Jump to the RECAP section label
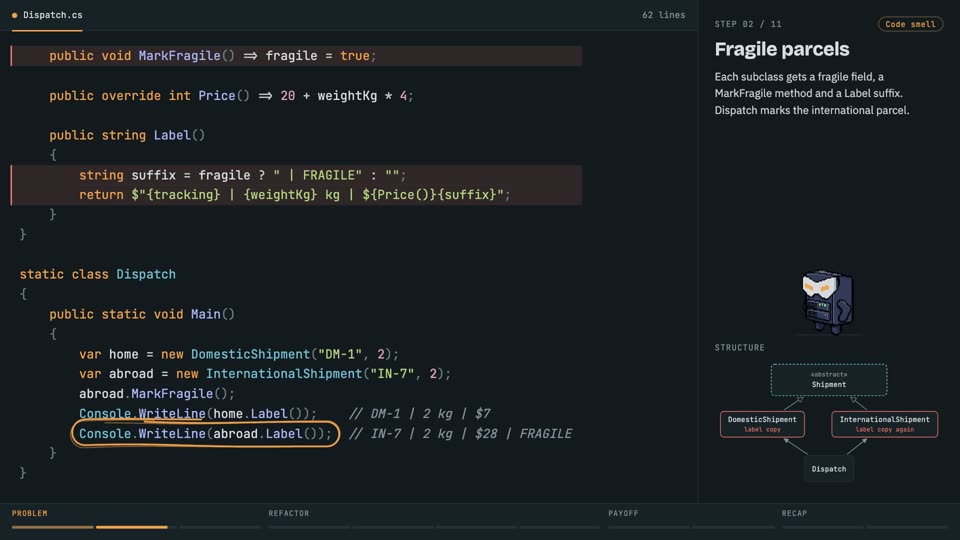 click(794, 513)
